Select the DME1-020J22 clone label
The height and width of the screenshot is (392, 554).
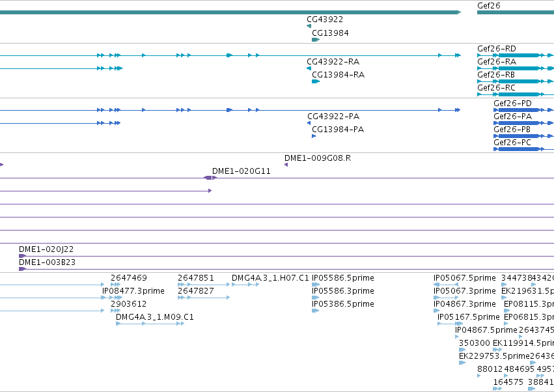[46, 249]
